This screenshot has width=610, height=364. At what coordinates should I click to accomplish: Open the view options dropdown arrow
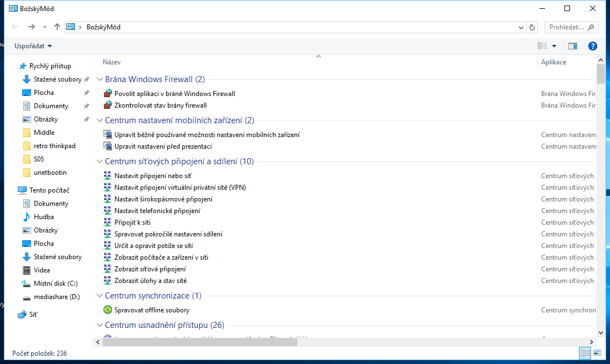coord(554,46)
